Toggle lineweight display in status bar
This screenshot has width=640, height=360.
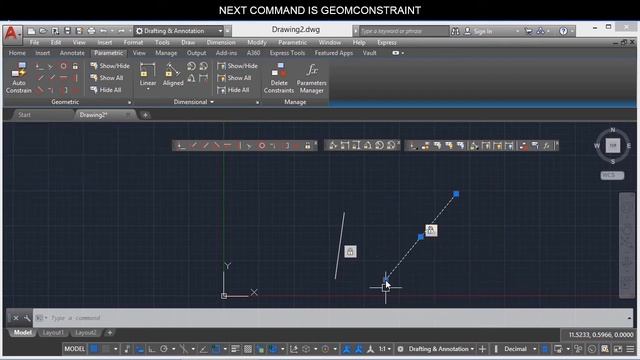(235, 349)
